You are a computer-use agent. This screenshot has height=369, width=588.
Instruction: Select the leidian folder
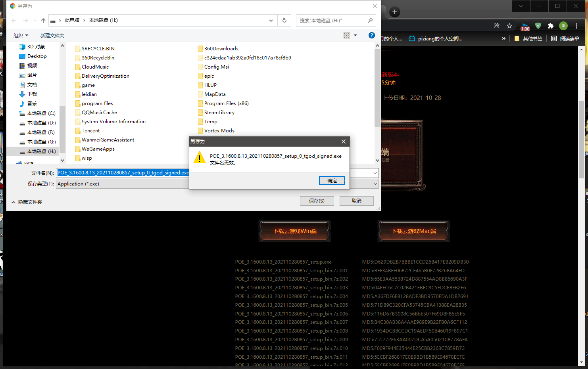pos(86,94)
